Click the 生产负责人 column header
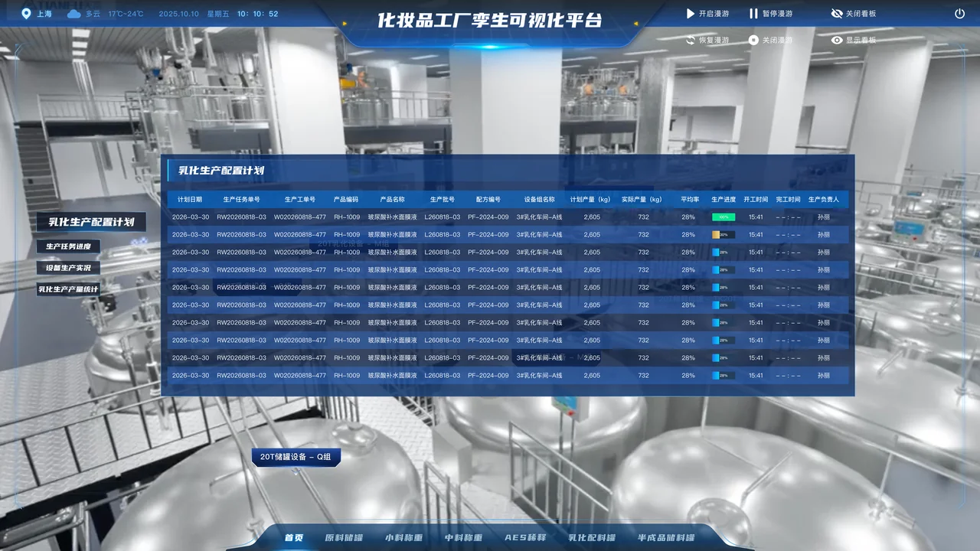 824,200
